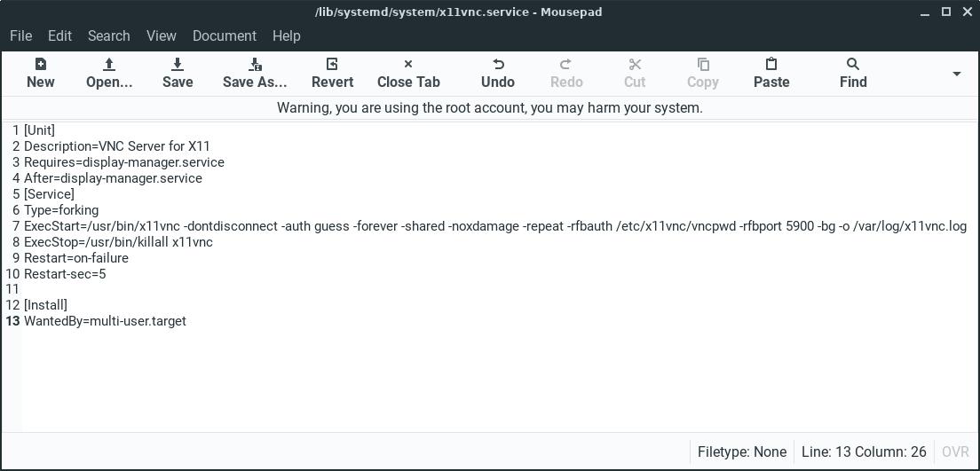980x471 pixels.
Task: Open the View menu
Action: 162,35
